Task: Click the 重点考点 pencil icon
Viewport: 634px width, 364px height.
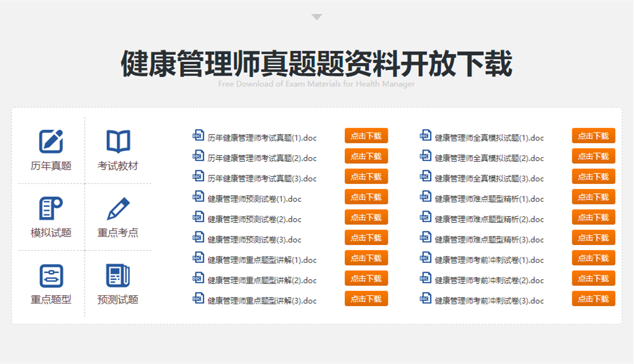Action: (x=118, y=208)
